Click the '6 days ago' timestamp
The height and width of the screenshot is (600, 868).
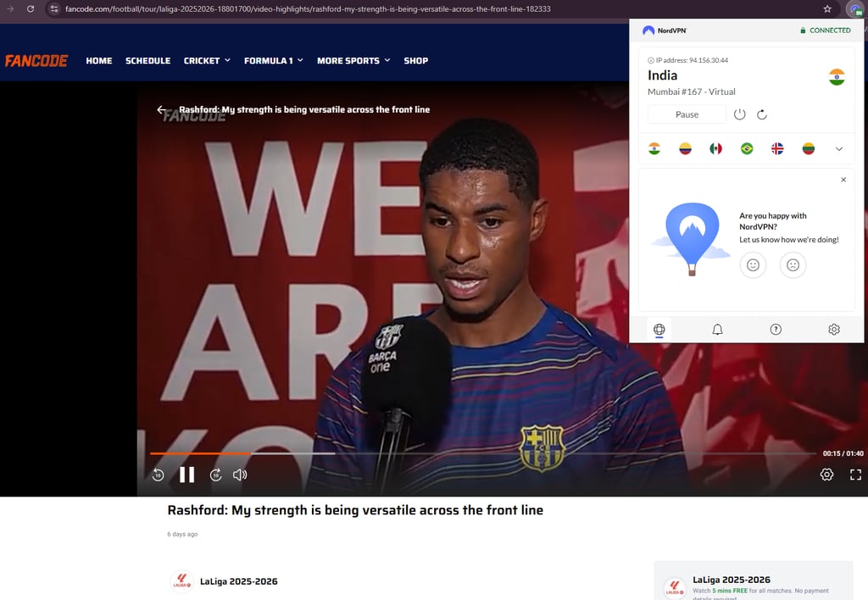coord(183,534)
